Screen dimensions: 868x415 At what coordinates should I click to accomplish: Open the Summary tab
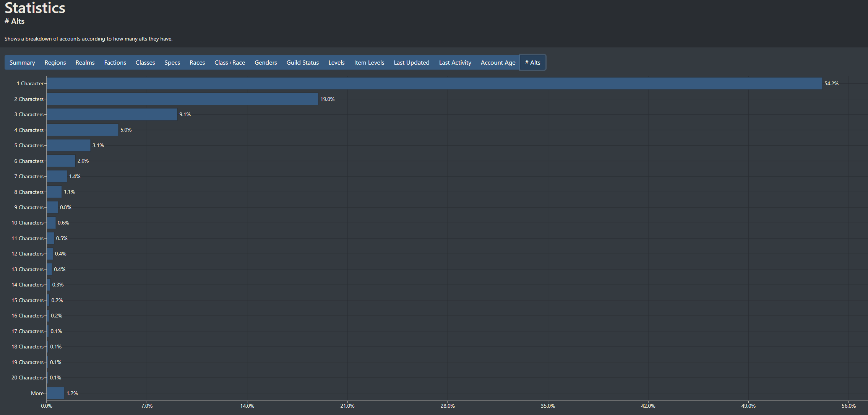(22, 63)
